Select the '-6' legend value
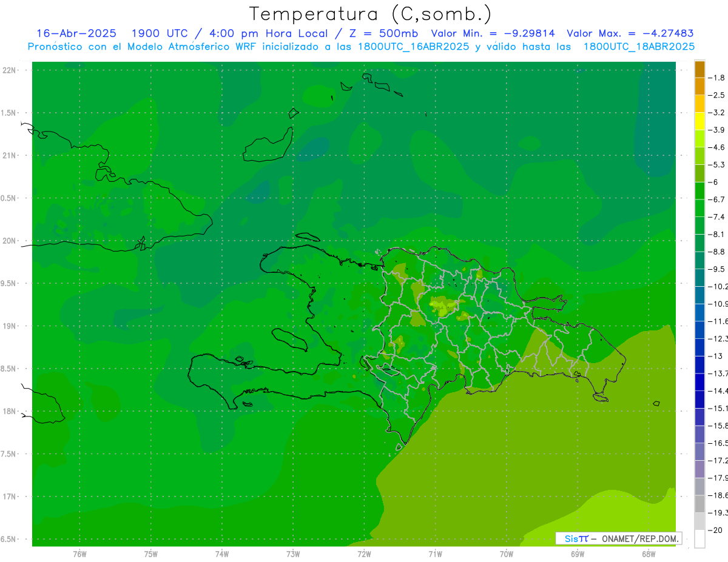 click(x=713, y=182)
